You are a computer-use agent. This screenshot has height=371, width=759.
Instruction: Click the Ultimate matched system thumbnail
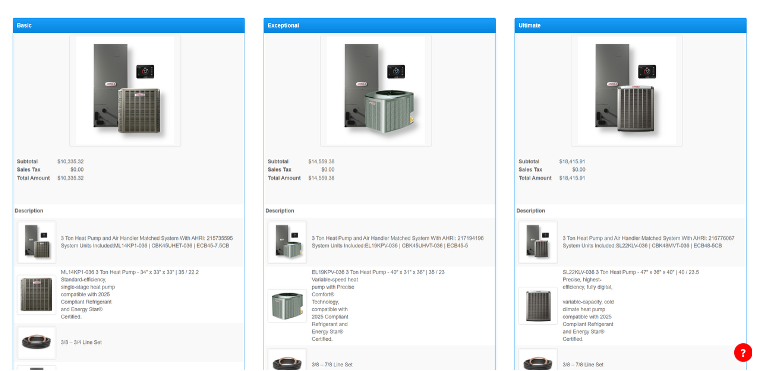coord(538,242)
